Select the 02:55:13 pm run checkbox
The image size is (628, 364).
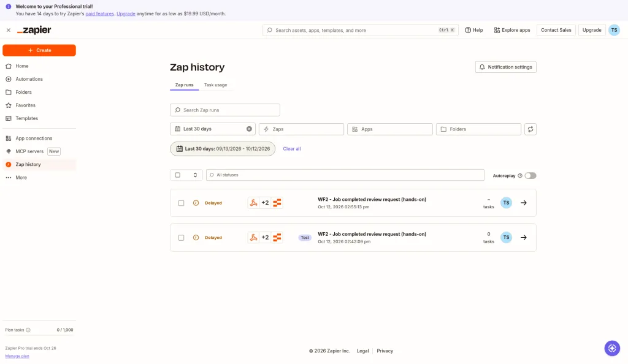click(181, 203)
